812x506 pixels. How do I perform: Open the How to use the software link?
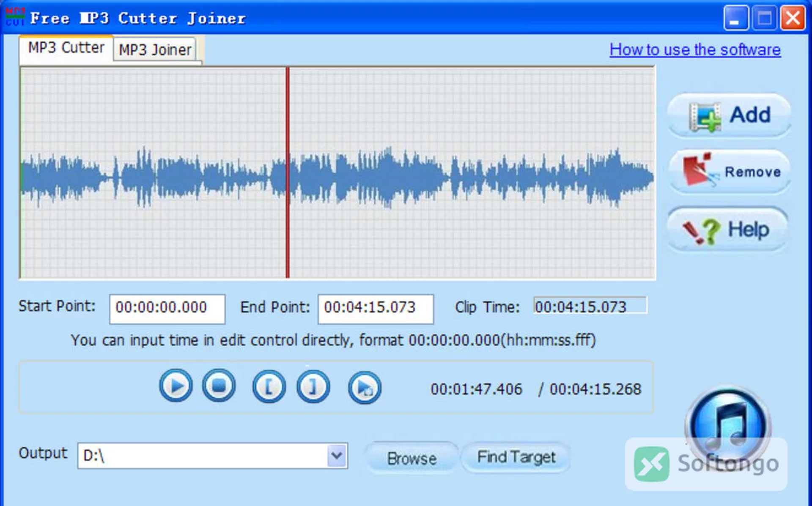(695, 49)
